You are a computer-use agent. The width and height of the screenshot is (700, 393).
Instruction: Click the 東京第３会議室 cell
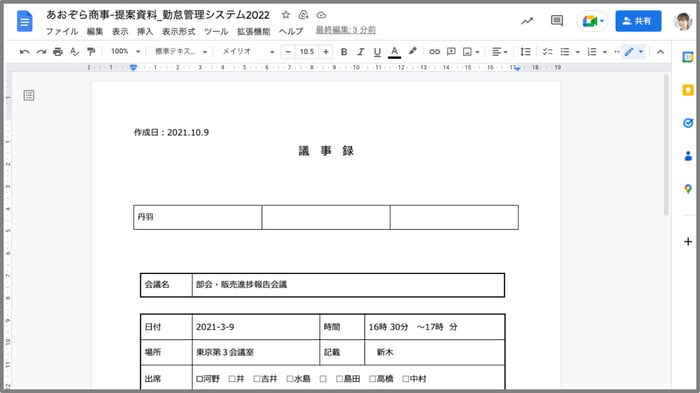[x=256, y=352]
